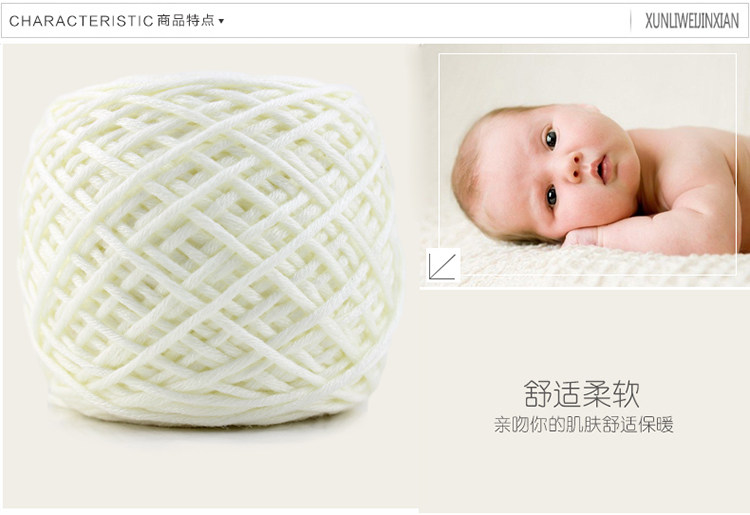Image resolution: width=750 pixels, height=515 pixels.
Task: Click the 亲吻你的肌肤舒适保暖 subtitle
Action: (584, 425)
